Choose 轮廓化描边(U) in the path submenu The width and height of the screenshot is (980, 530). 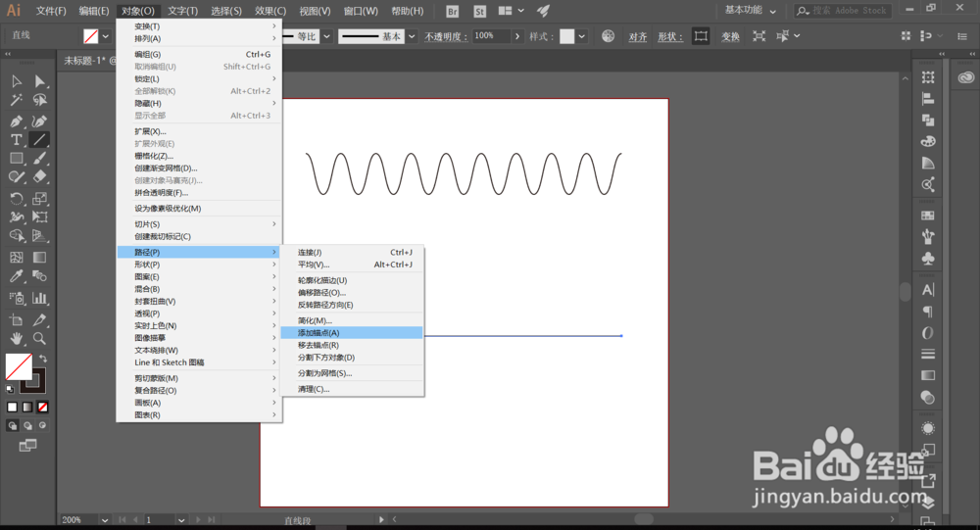[x=352, y=280]
